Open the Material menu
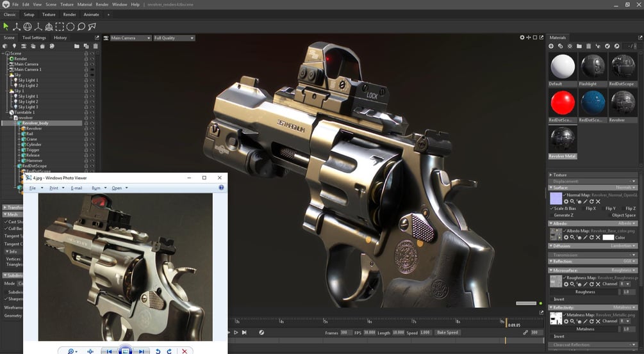The height and width of the screenshot is (354, 644). [x=85, y=4]
